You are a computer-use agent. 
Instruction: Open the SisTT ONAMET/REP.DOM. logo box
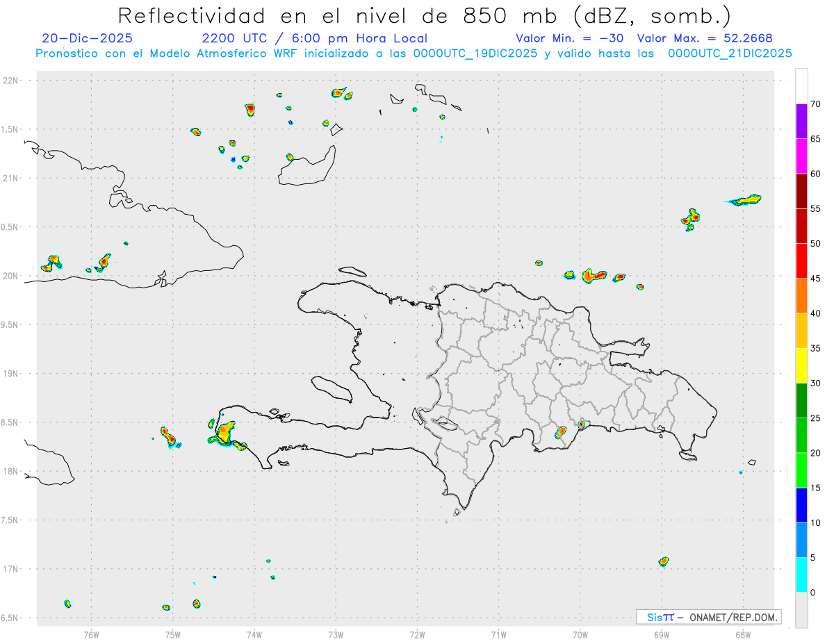[x=708, y=617]
